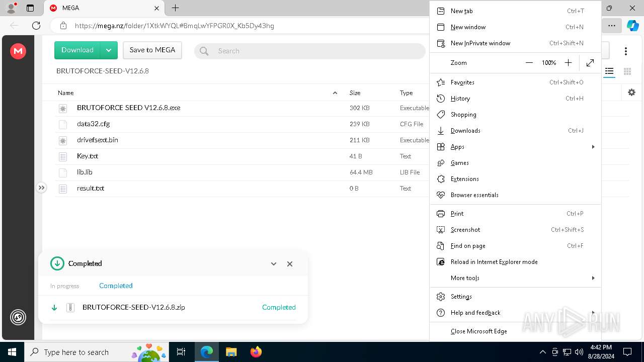Click Save to MEGA button
The width and height of the screenshot is (644, 362).
tap(152, 50)
